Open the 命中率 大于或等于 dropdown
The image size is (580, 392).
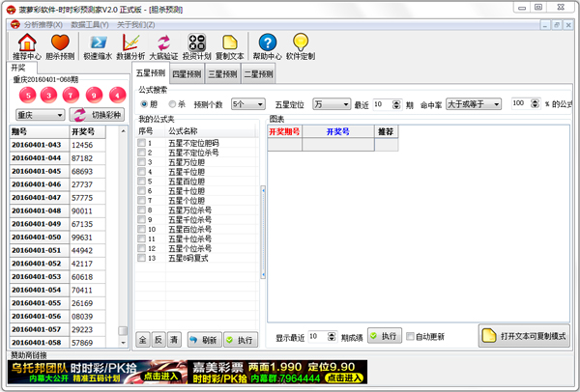tap(474, 104)
